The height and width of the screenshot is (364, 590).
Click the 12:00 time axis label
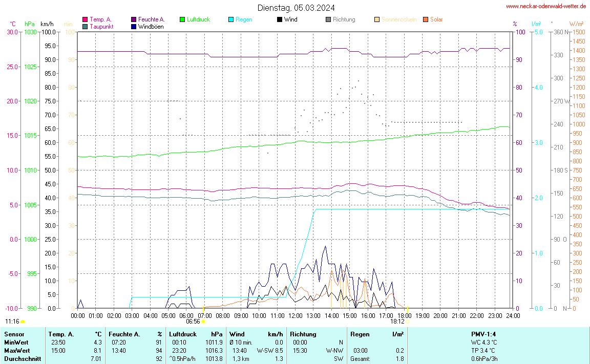tap(295, 316)
